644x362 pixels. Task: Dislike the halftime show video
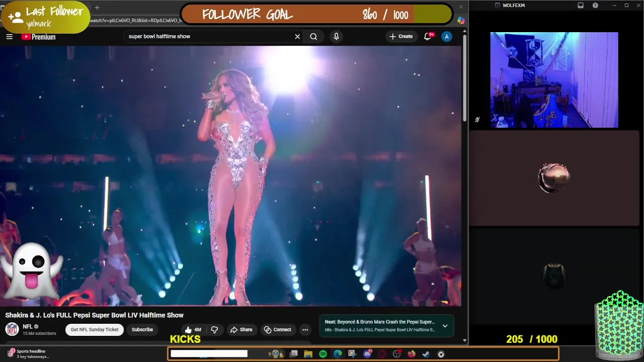[x=215, y=330]
